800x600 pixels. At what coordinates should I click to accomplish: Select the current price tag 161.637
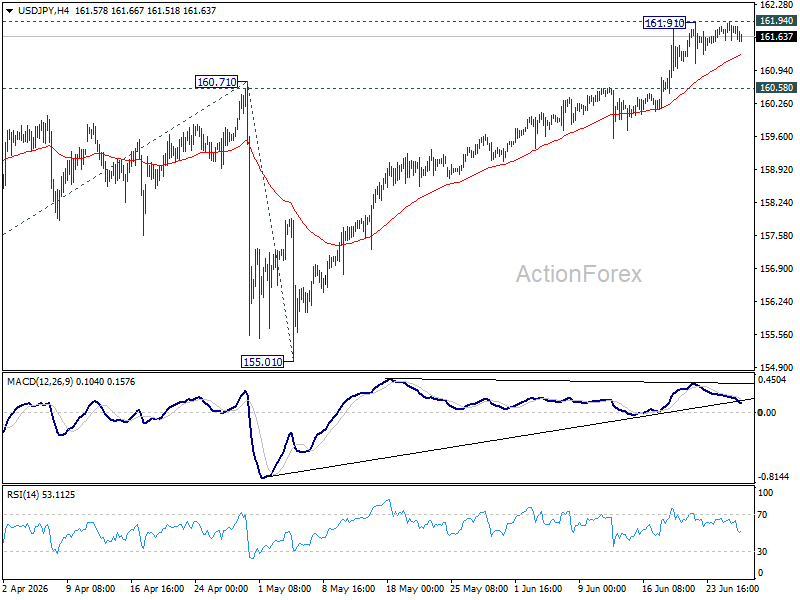776,37
